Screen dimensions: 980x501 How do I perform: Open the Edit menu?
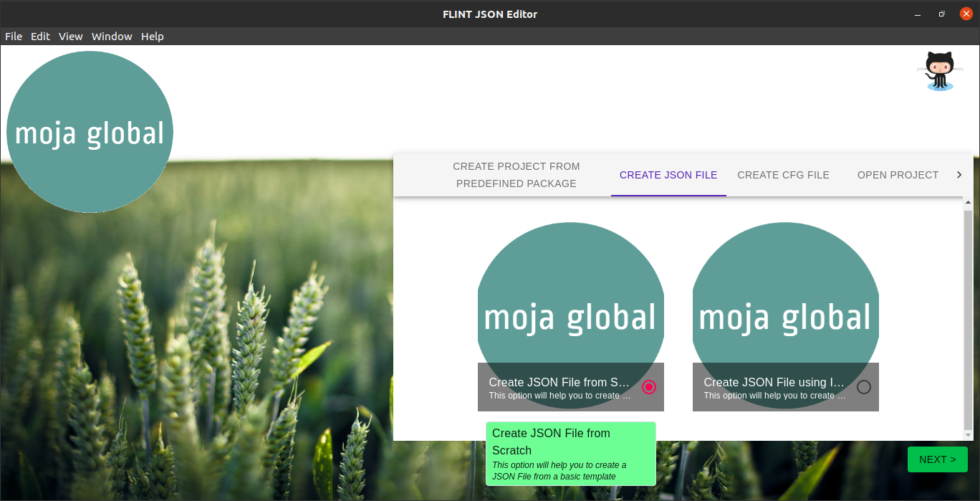40,36
